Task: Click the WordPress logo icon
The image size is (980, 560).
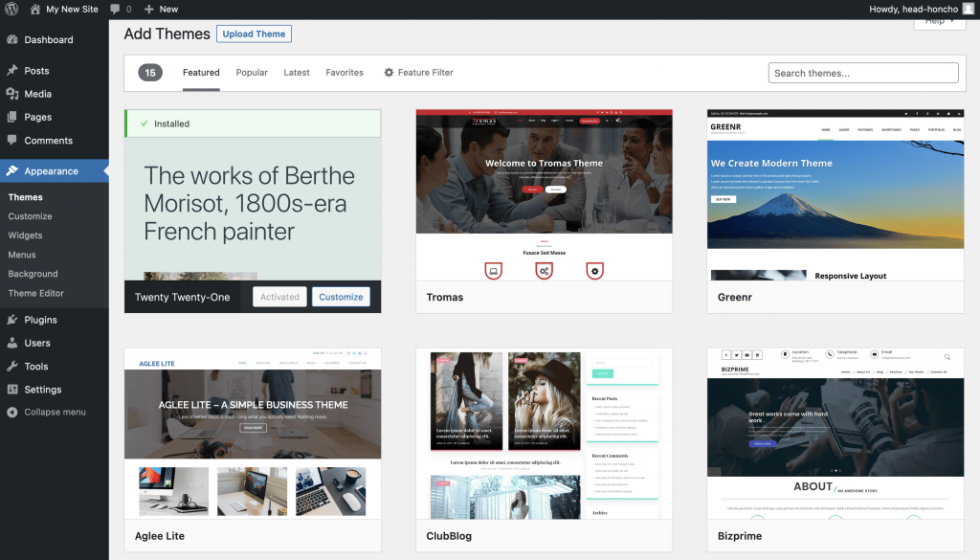Action: pyautogui.click(x=11, y=9)
